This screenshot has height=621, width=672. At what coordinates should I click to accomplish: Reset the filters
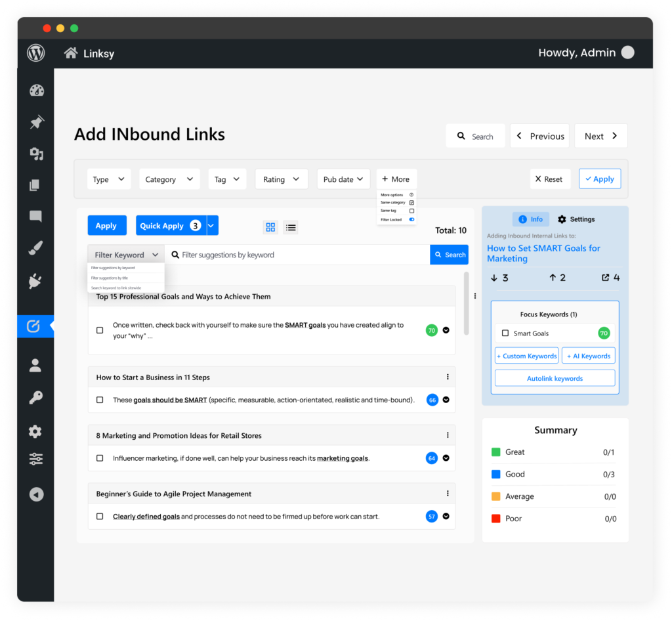[x=549, y=179]
